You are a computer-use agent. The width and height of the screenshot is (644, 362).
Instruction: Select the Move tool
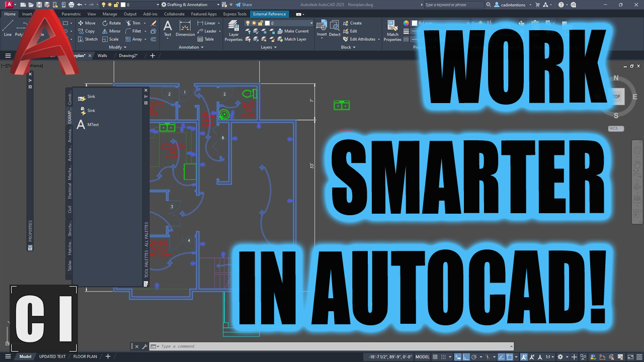pos(87,23)
